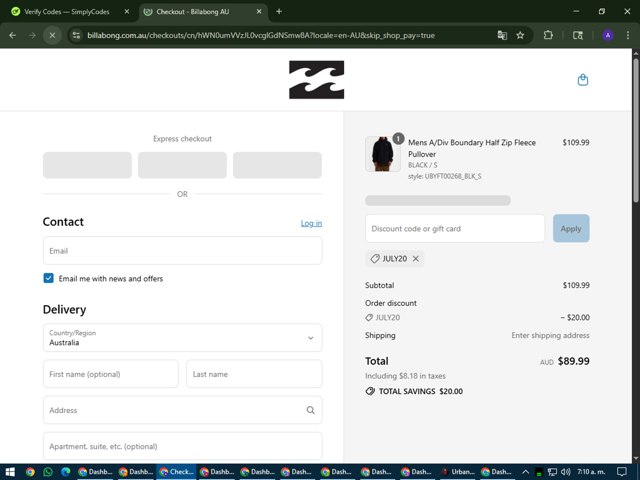Viewport: 640px width, 480px height.
Task: Show hidden system tray icons
Action: pos(525,472)
